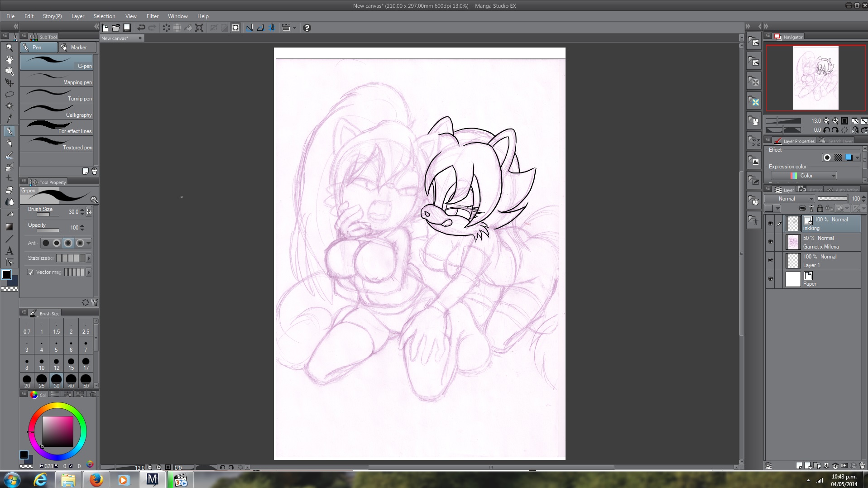This screenshot has height=488, width=868.
Task: Open the File menu
Action: click(10, 16)
